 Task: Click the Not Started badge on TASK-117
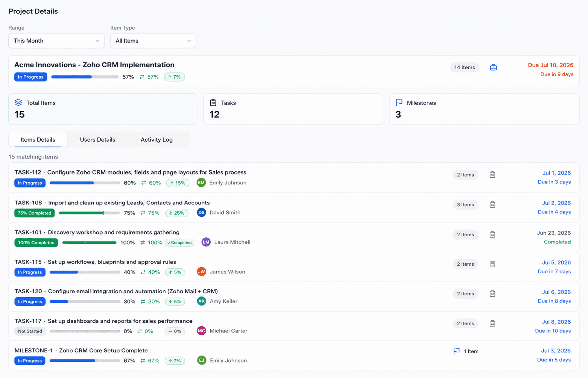(x=30, y=331)
